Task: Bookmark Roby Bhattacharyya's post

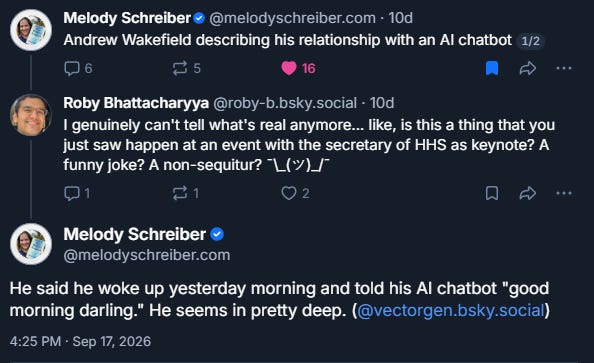Action: (x=492, y=193)
